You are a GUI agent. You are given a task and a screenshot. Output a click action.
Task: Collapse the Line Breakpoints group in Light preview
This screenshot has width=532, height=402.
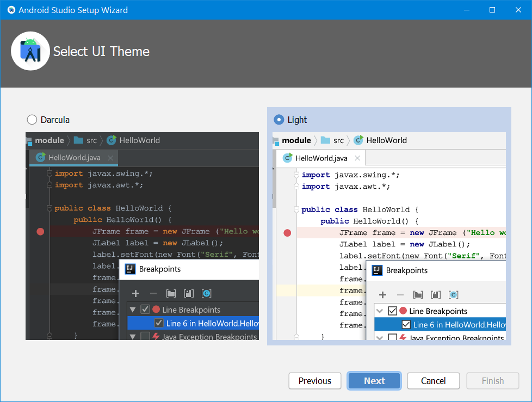[380, 311]
